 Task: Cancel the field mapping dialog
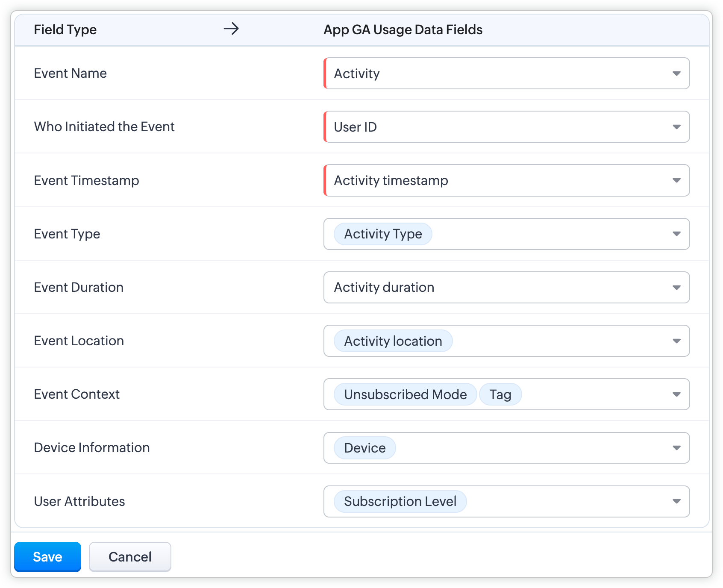click(x=130, y=557)
